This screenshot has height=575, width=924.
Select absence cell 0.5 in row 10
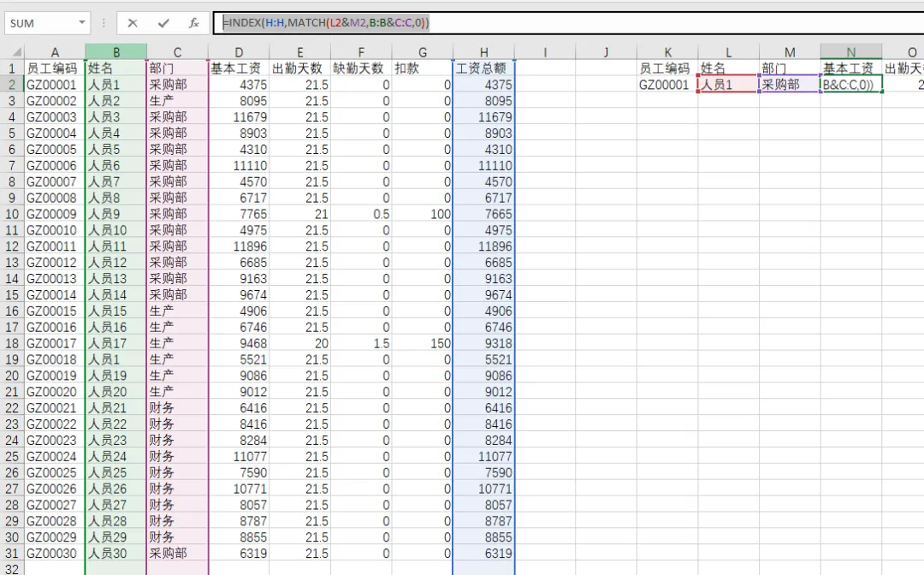point(361,214)
